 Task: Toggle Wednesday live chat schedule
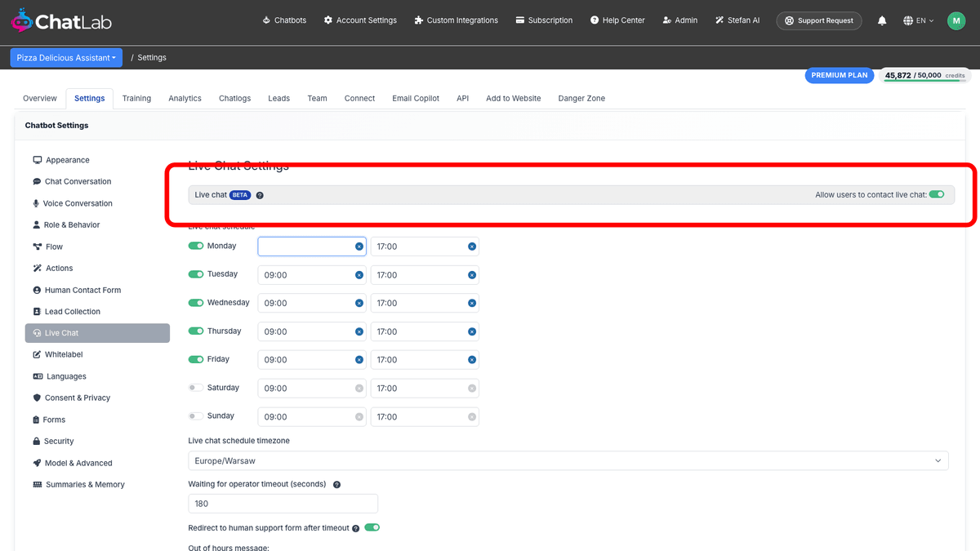196,303
